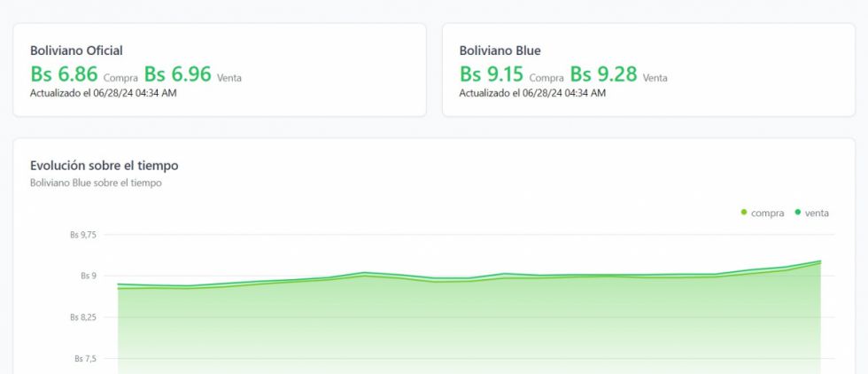Click the Oficial card's Actualizado timestamp
Image resolution: width=868 pixels, height=374 pixels.
pos(104,93)
